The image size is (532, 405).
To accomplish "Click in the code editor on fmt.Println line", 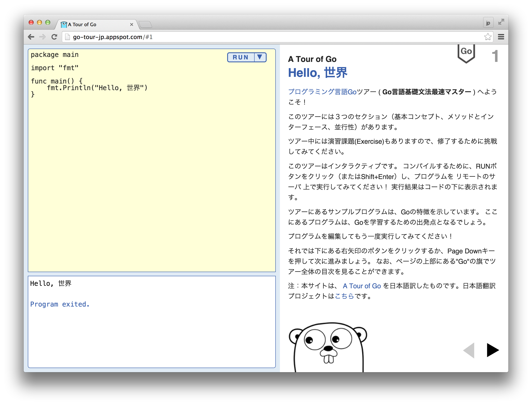I will coord(97,88).
